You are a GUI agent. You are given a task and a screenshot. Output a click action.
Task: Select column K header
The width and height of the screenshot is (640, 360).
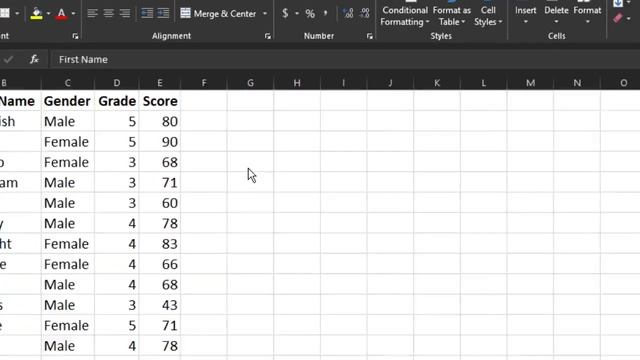point(437,83)
